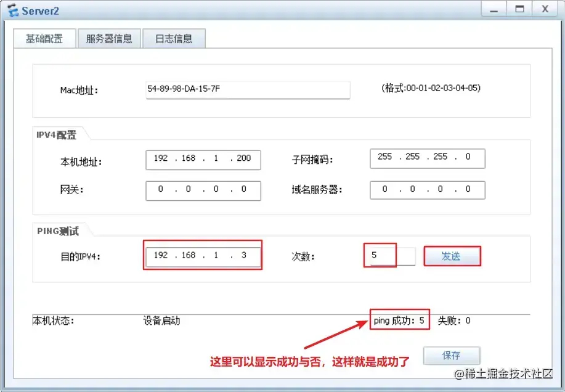565x392 pixels.
Task: Click the '失败: 0' status text
Action: [x=454, y=321]
